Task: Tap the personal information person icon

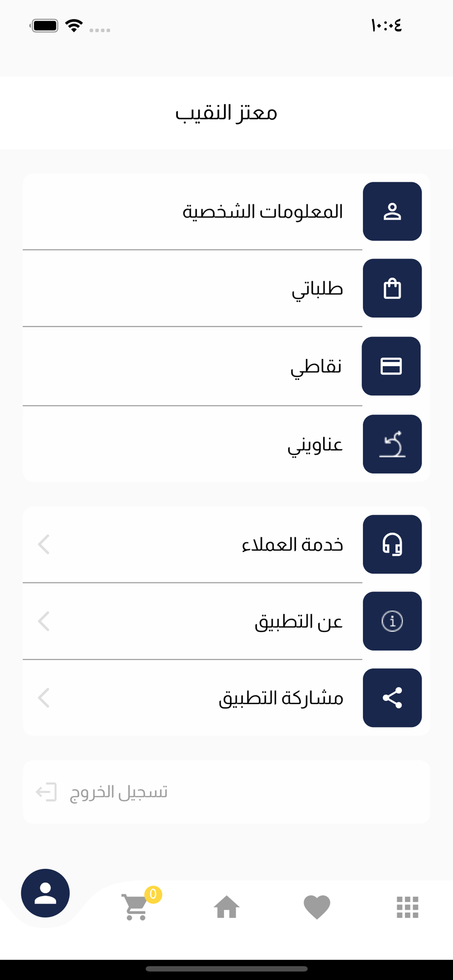Action: click(392, 211)
